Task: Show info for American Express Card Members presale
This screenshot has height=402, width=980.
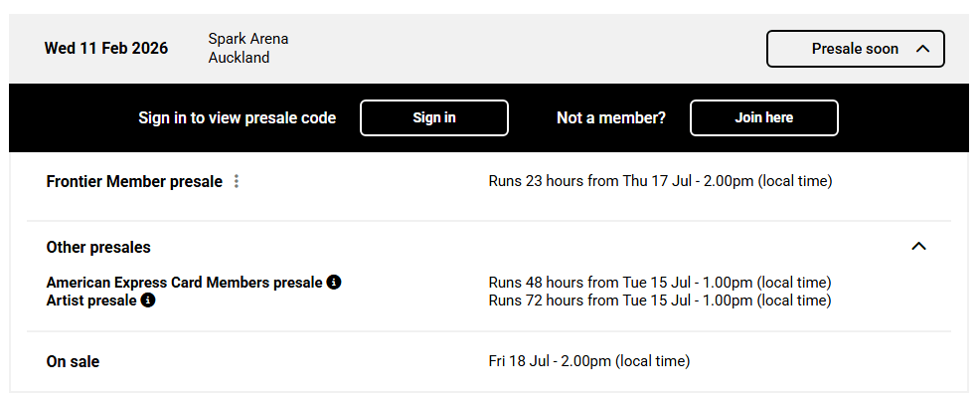Action: tap(334, 283)
